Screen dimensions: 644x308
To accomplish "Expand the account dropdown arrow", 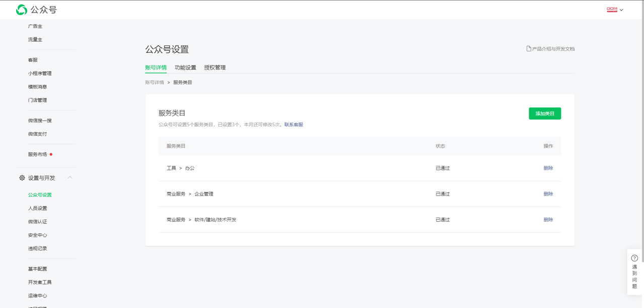I will [622, 10].
